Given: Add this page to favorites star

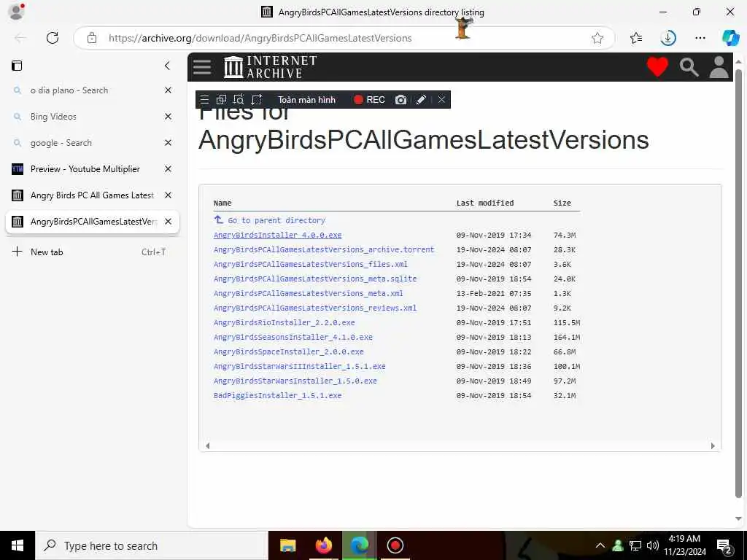Looking at the screenshot, I should [x=597, y=38].
